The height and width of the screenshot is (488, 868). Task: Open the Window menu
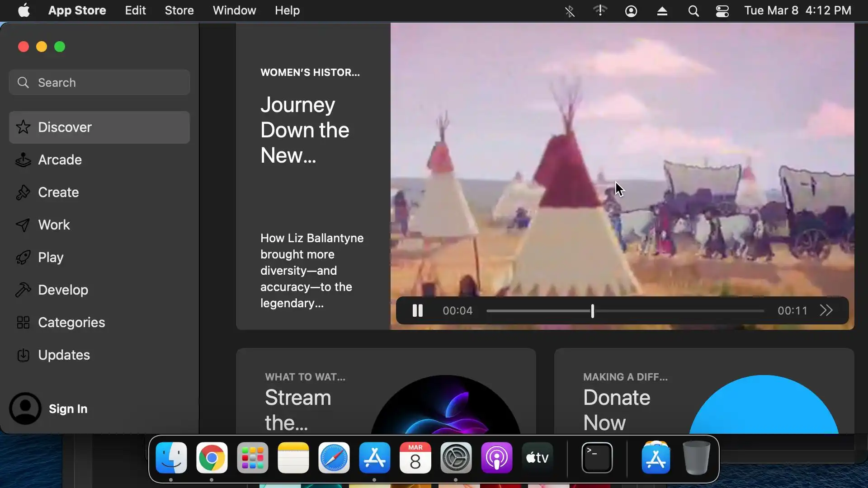pyautogui.click(x=234, y=10)
